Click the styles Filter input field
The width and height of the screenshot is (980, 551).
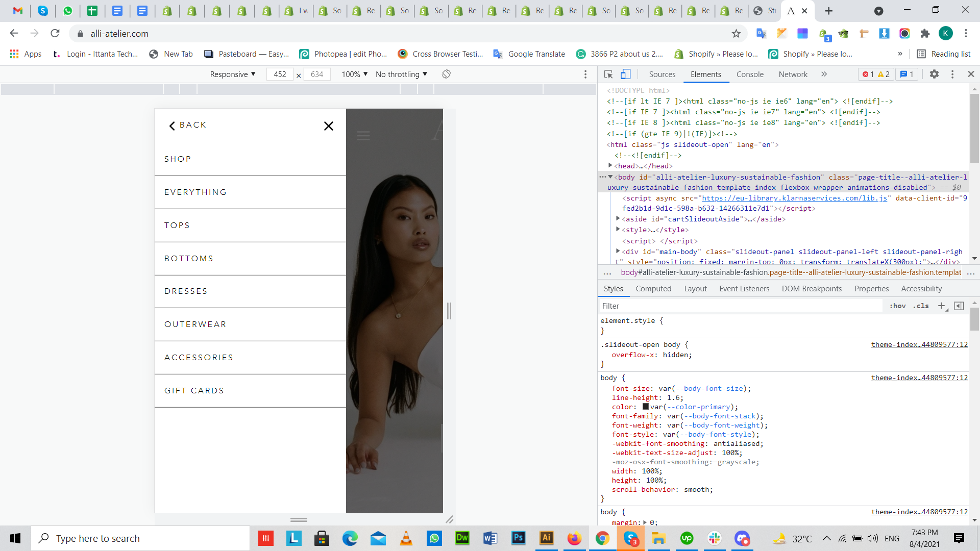[740, 306]
